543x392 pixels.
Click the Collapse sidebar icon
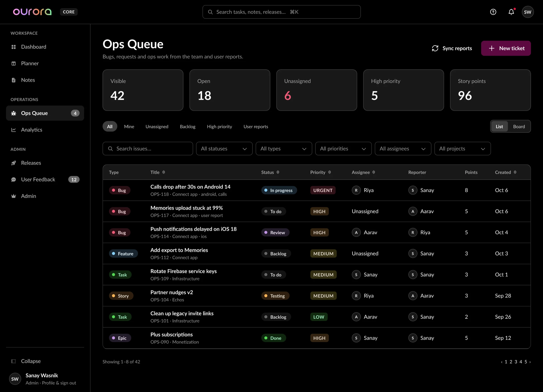coord(14,361)
